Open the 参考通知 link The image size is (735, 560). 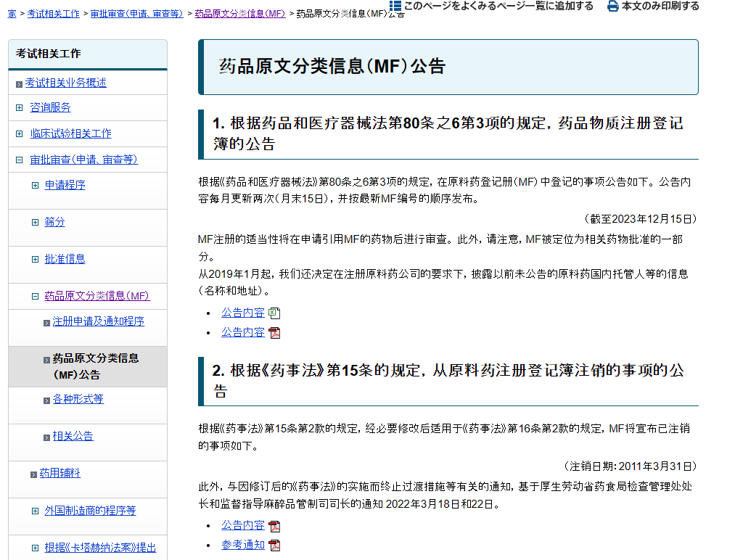243,545
